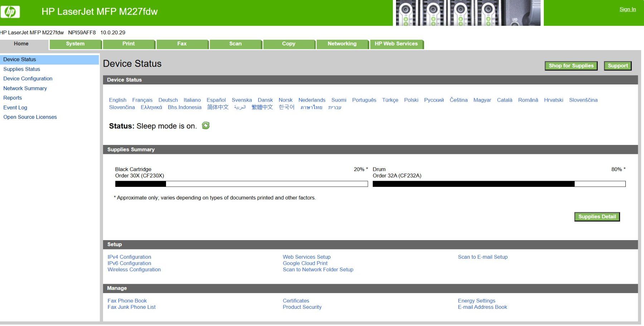Open Web Services Setup link
The height and width of the screenshot is (326, 644).
point(307,257)
